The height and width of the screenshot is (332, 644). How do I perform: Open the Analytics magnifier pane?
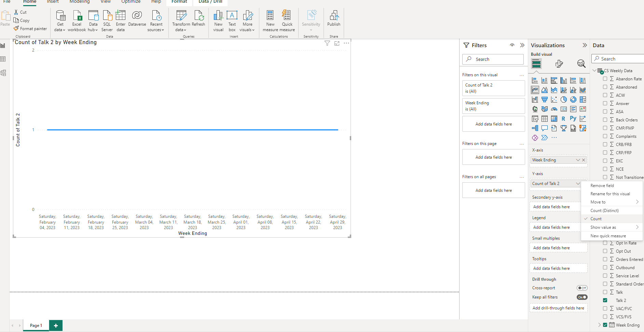coord(581,64)
